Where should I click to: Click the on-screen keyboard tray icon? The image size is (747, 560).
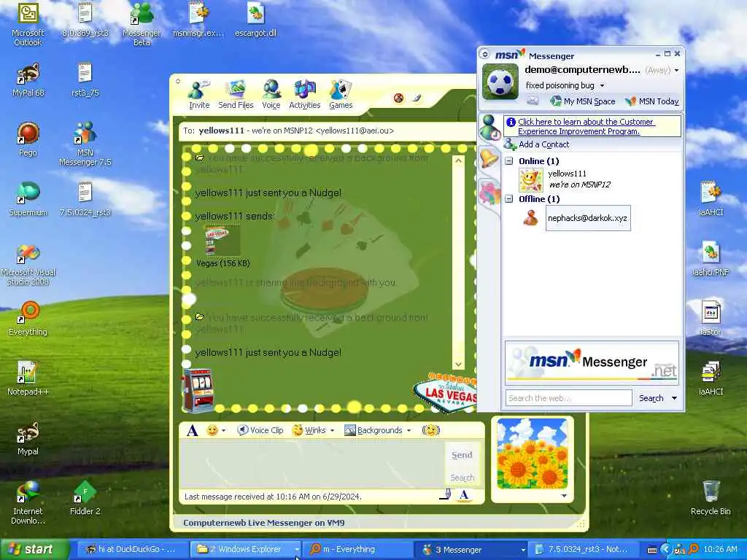pos(653,550)
